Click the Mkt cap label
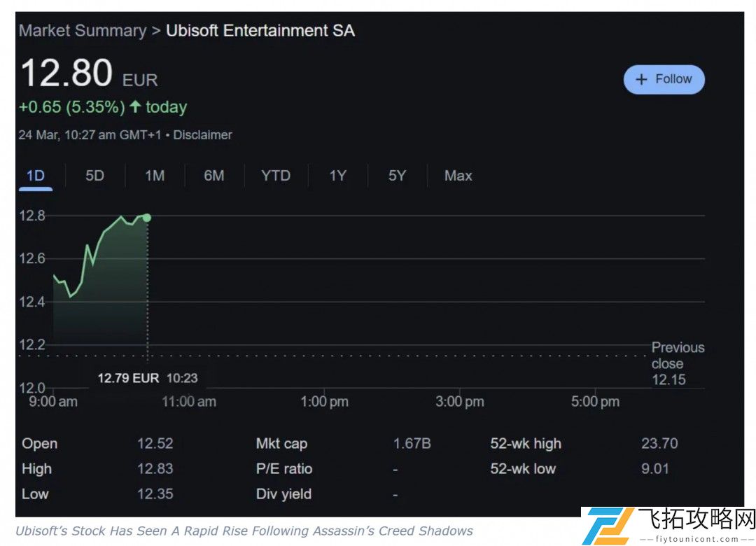This screenshot has height=546, width=756. (281, 443)
